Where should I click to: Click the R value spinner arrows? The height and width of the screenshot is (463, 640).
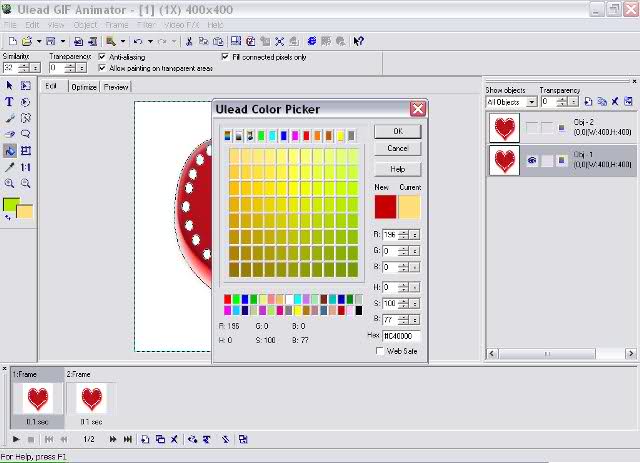403,235
